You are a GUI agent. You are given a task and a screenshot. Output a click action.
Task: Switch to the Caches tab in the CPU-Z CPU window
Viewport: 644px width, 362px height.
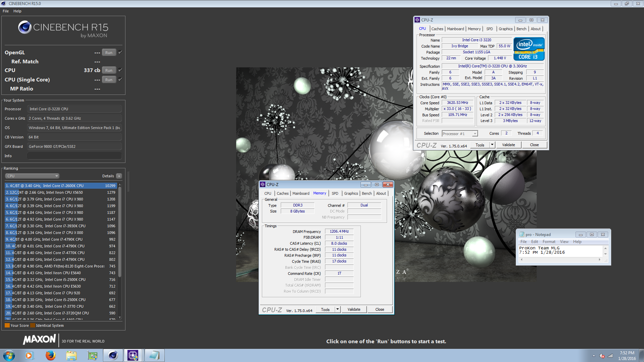[437, 29]
